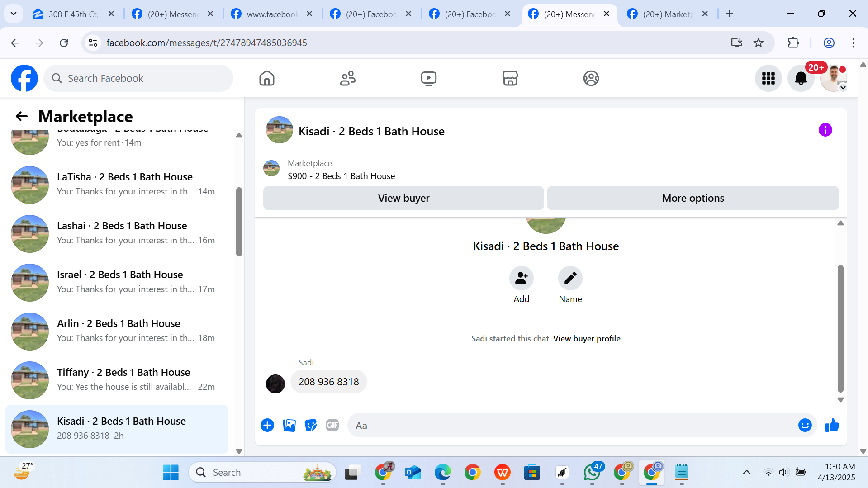
Task: Open the Friends icon in top navigation
Action: pos(348,78)
